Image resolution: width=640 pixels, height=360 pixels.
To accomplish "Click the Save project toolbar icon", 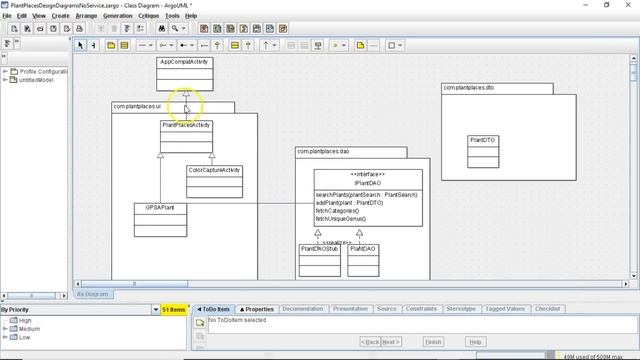I will pyautogui.click(x=53, y=29).
